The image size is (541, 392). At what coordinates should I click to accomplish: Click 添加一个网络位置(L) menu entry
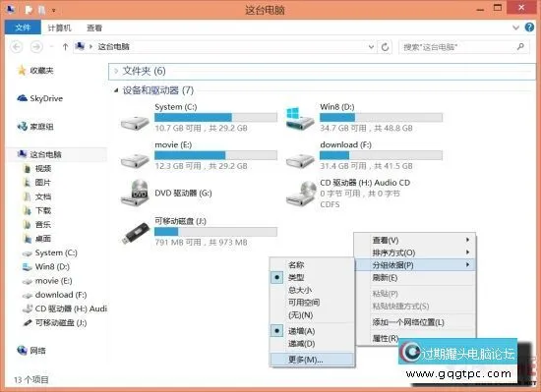415,322
